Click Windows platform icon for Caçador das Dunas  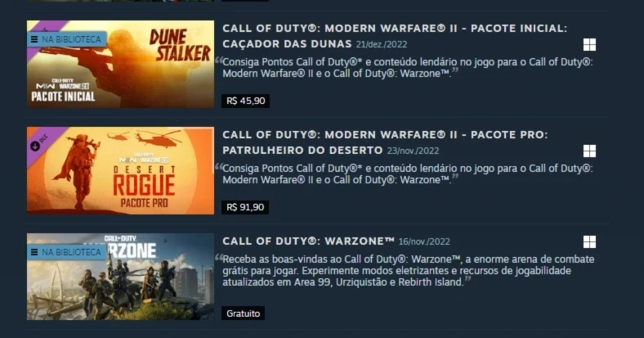coord(589,44)
